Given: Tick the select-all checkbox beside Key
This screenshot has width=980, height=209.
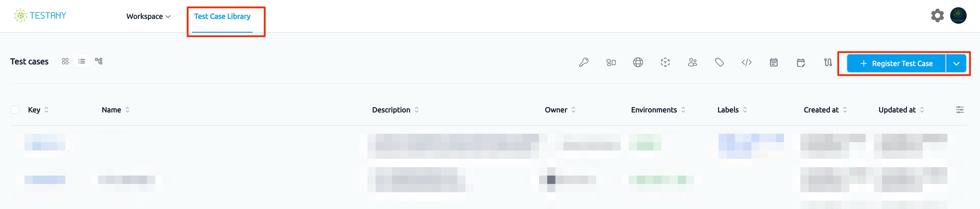Looking at the screenshot, I should click(x=15, y=110).
